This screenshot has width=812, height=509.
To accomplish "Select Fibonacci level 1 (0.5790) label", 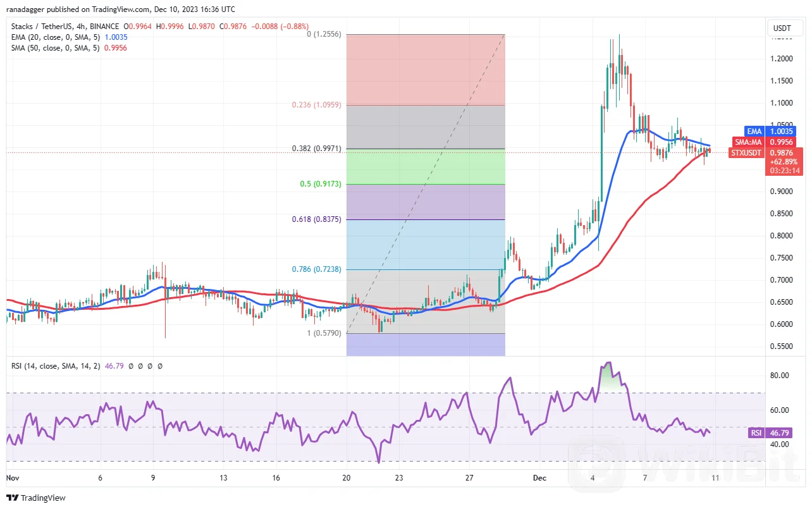I will point(323,333).
